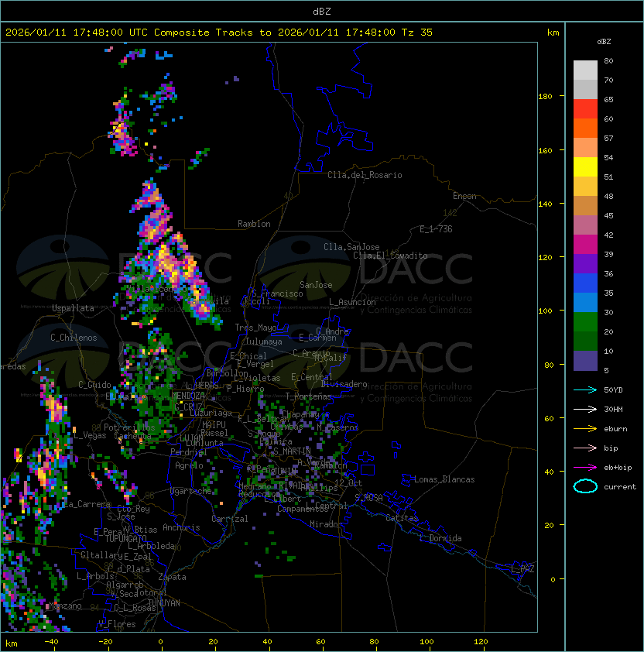Click the 'Potrerillos' map label
The height and width of the screenshot is (652, 644).
click(129, 427)
